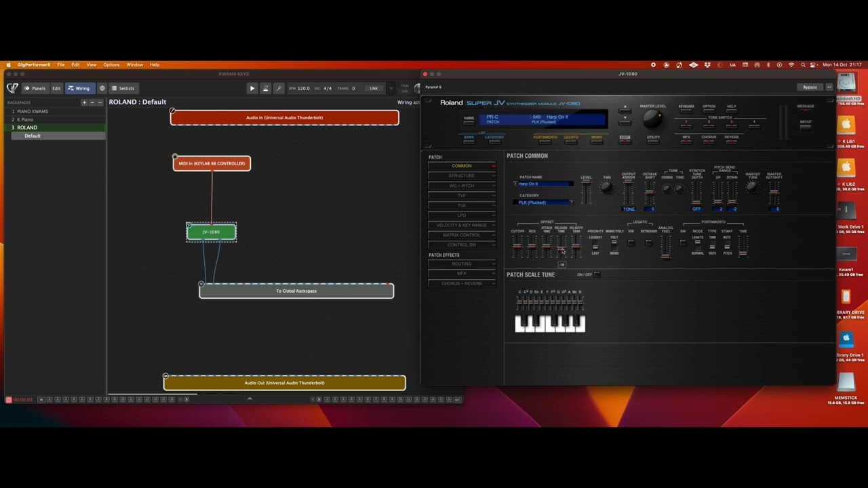Switch to the Panels view

tap(35, 88)
